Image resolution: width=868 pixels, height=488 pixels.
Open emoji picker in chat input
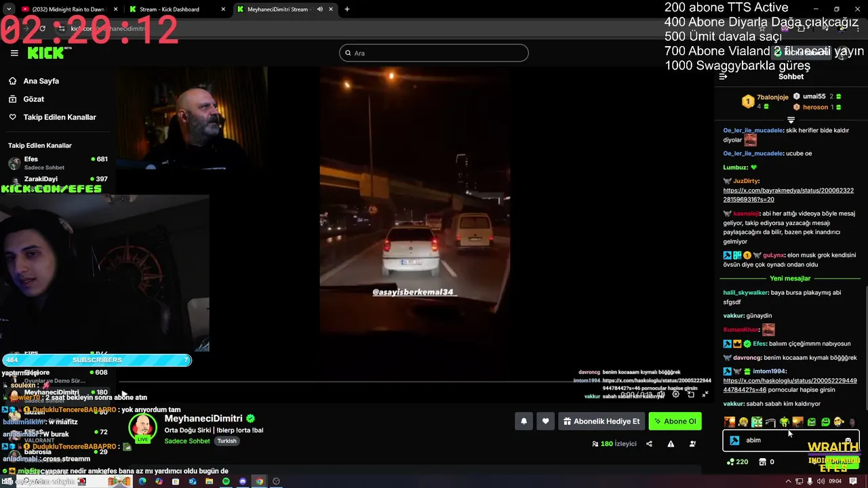pos(848,441)
